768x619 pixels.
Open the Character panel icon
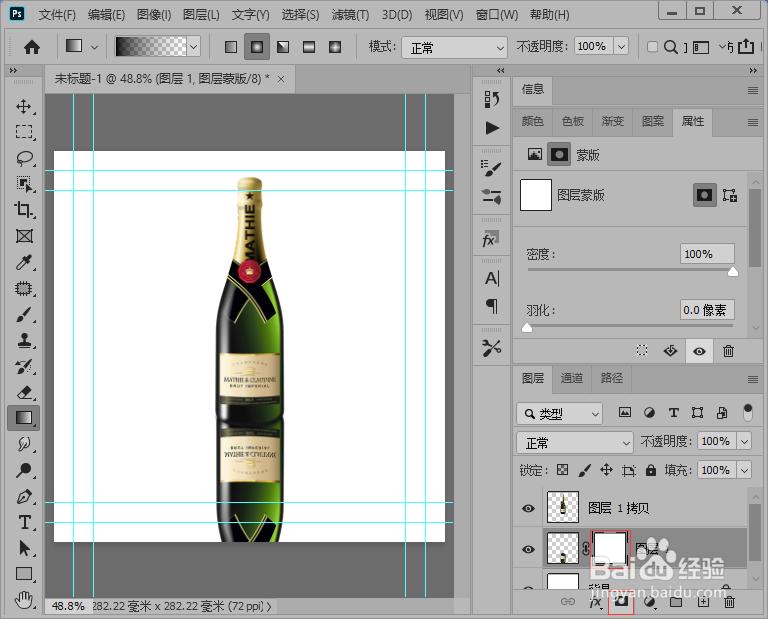point(492,278)
